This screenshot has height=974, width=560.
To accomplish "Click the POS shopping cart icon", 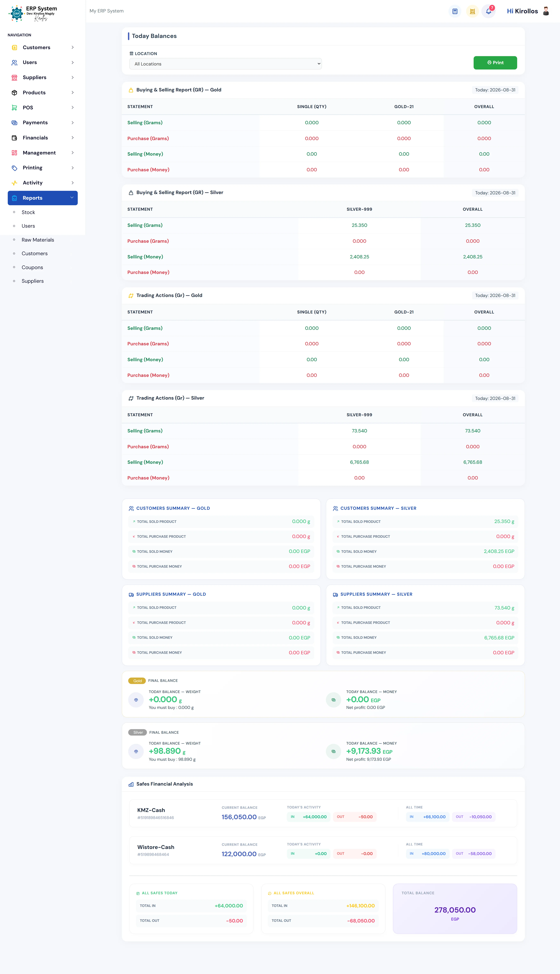I will (x=14, y=108).
